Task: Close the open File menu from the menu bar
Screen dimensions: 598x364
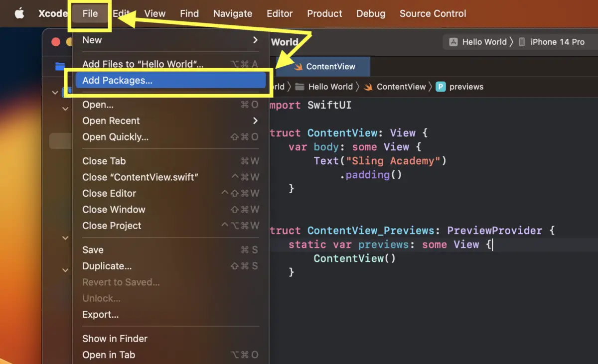Action: pos(90,13)
